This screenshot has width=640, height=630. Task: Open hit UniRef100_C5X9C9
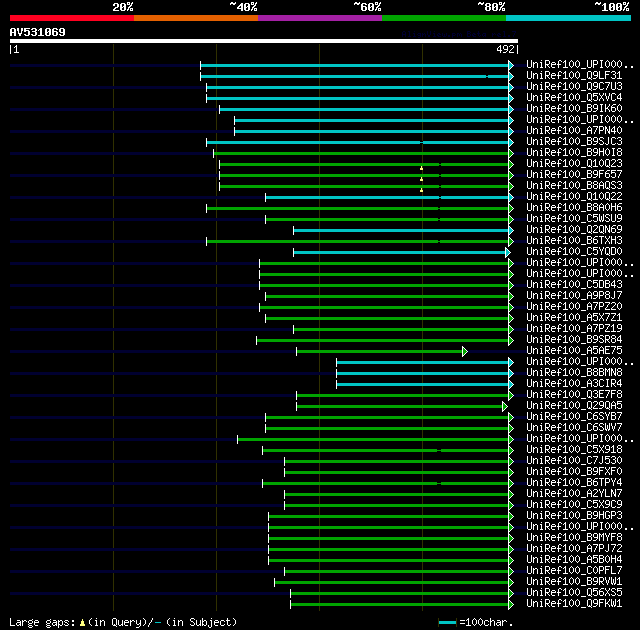pyautogui.click(x=574, y=505)
